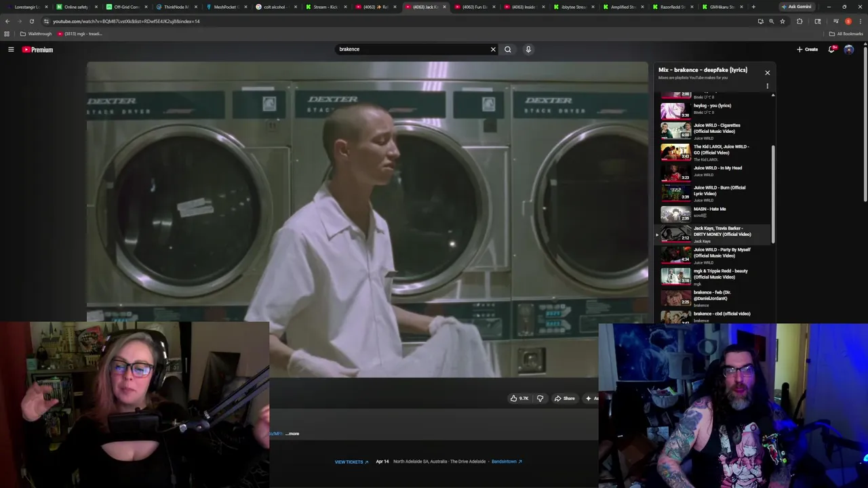The height and width of the screenshot is (488, 868).
Task: Open the Mix playlist options menu
Action: [768, 86]
